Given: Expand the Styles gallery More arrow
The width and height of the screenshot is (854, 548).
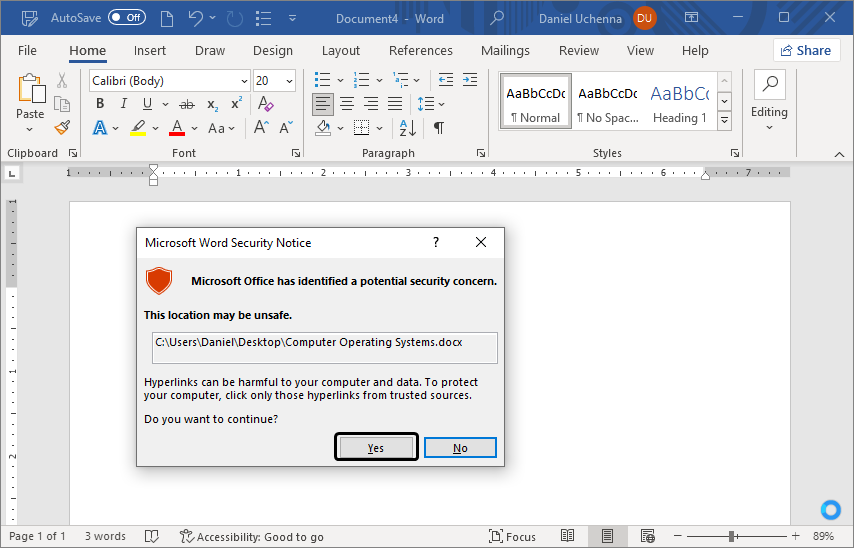Looking at the screenshot, I should pos(724,120).
